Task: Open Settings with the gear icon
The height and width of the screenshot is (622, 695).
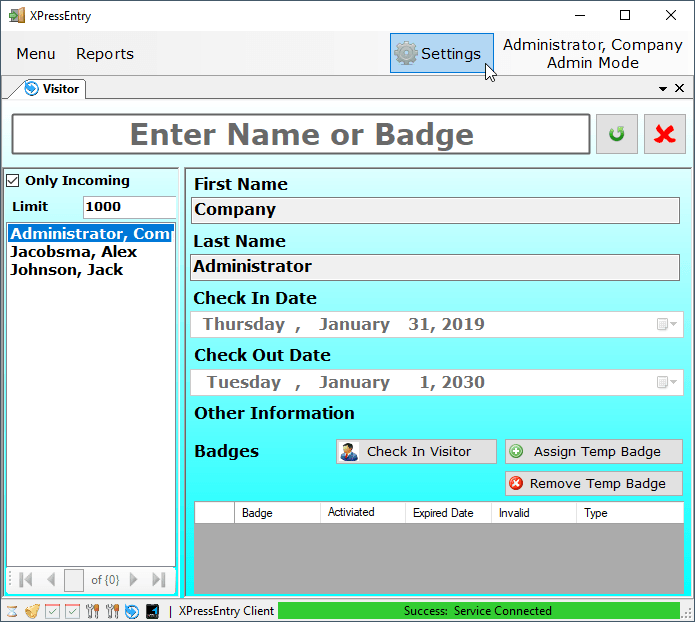Action: click(x=441, y=53)
